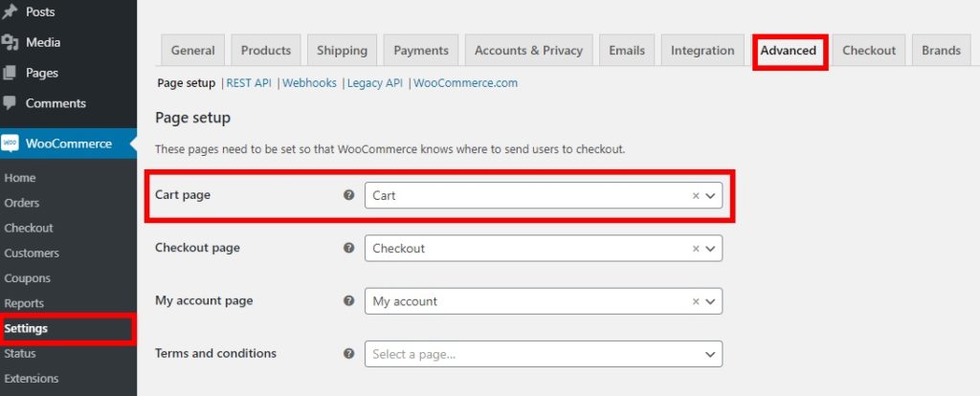Screen dimensions: 980x396
Task: Go to WooCommerce Home submenu item
Action: coord(20,178)
